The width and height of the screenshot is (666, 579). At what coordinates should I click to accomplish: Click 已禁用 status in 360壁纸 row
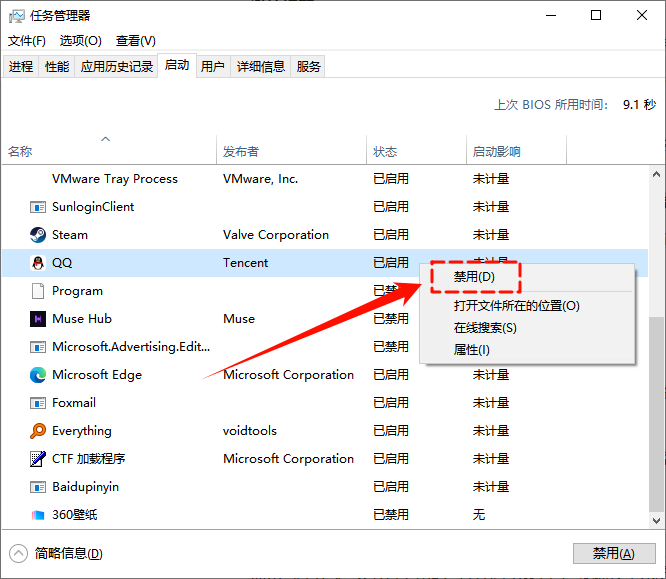click(x=391, y=515)
